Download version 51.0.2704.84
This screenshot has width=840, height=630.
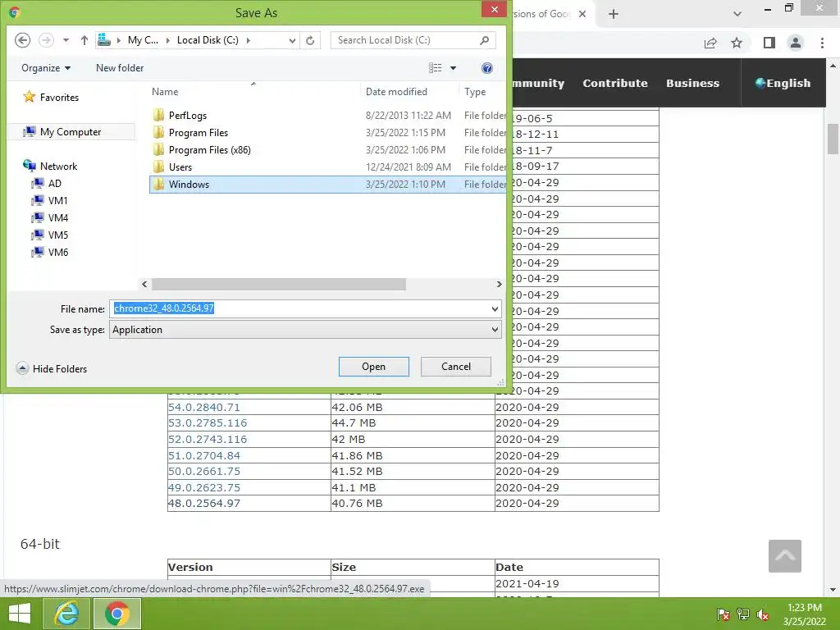tap(204, 455)
